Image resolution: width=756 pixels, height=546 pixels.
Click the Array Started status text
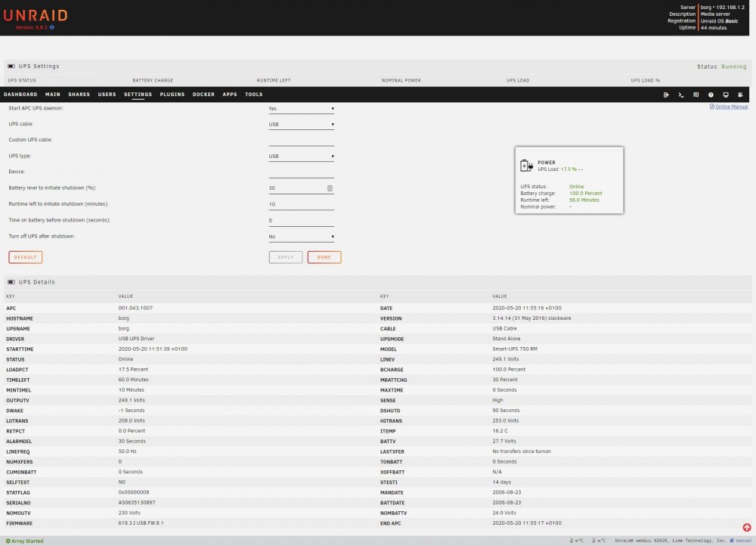27,541
